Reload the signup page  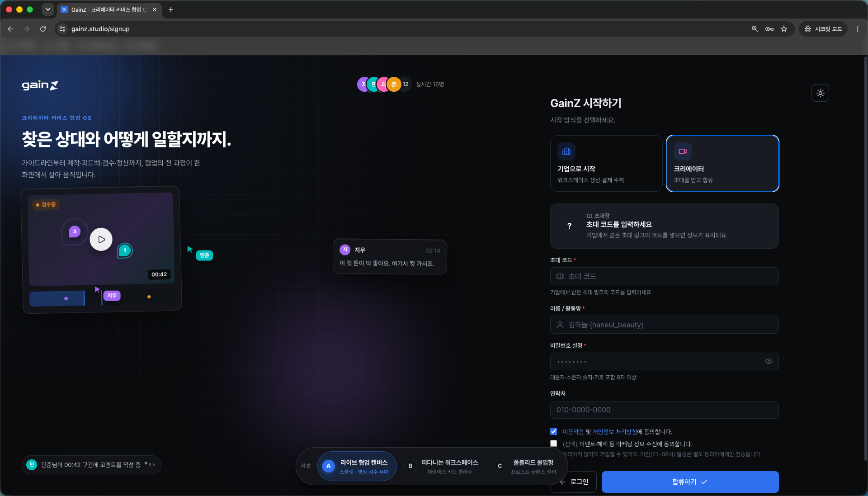coord(43,29)
